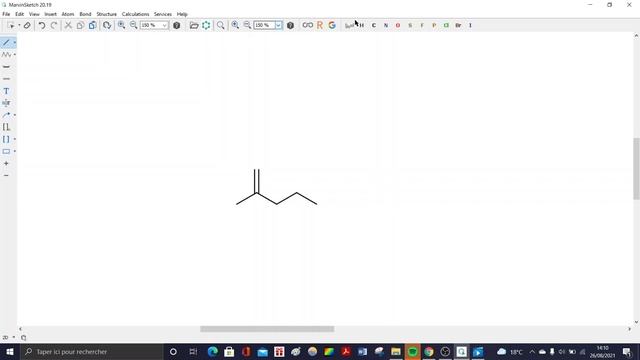640x360 pixels.
Task: Select the Text tool
Action: 6,91
